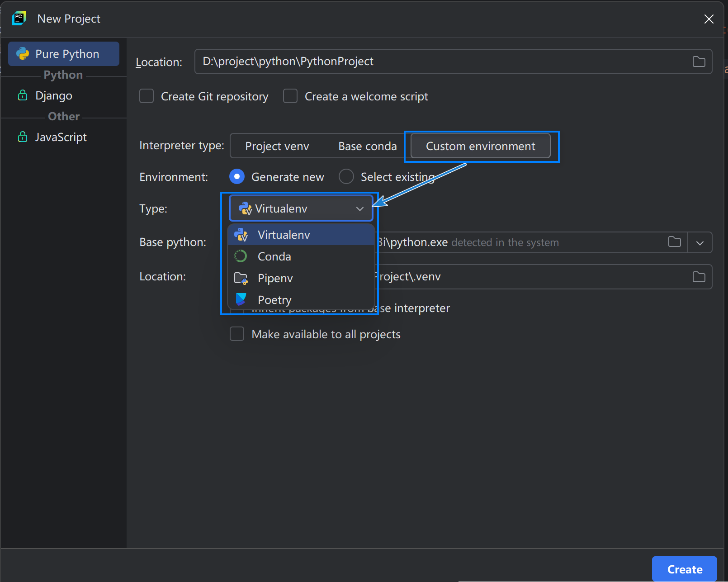Browse folder for Base python path
This screenshot has width=728, height=582.
(674, 242)
